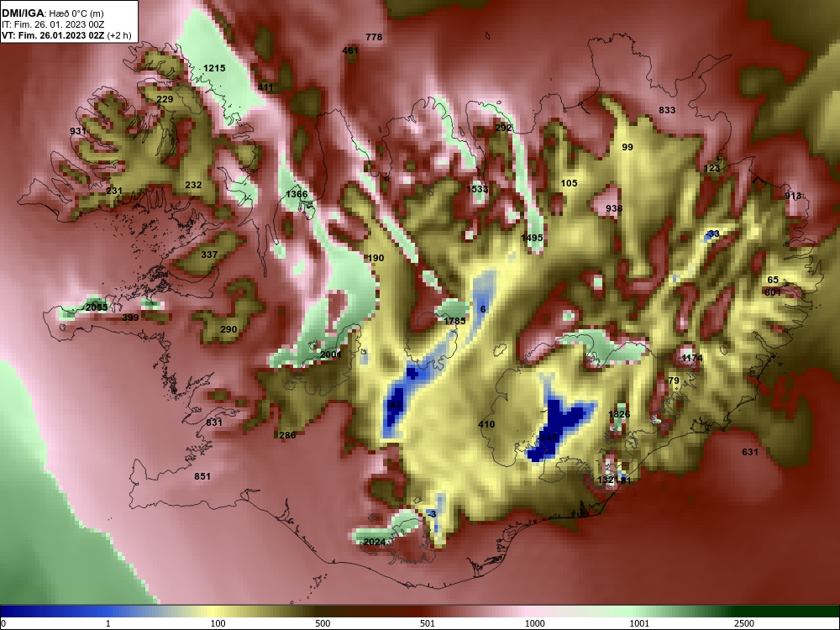
Task: Click the 1533 map value
Action: (477, 189)
